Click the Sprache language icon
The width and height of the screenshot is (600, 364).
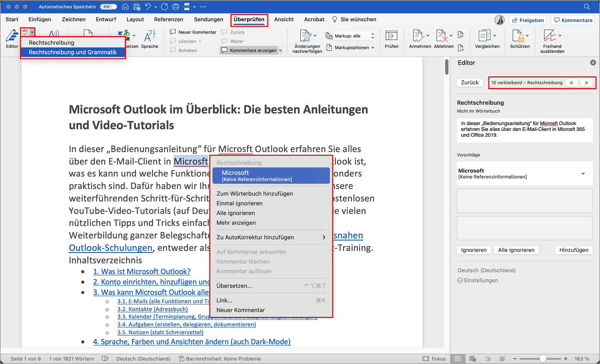coord(150,39)
